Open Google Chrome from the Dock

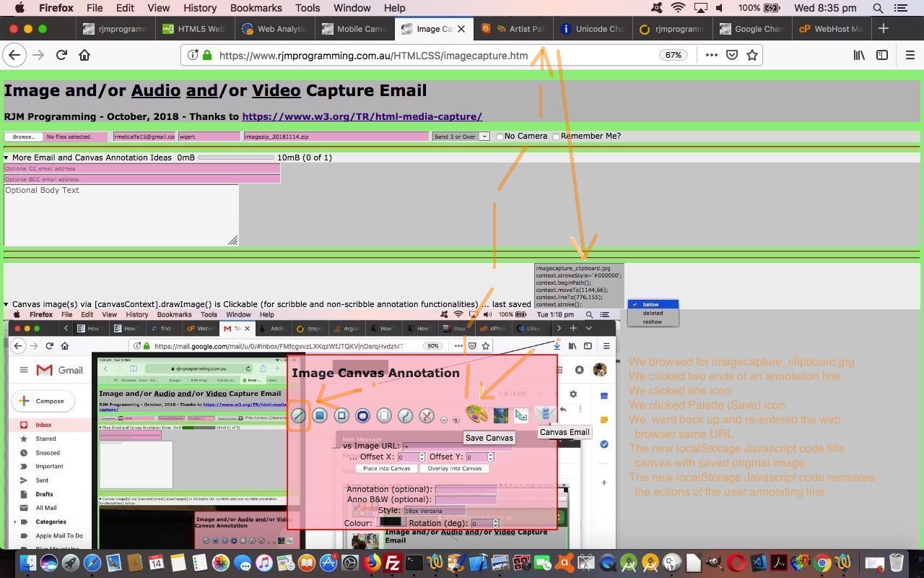coord(821,562)
